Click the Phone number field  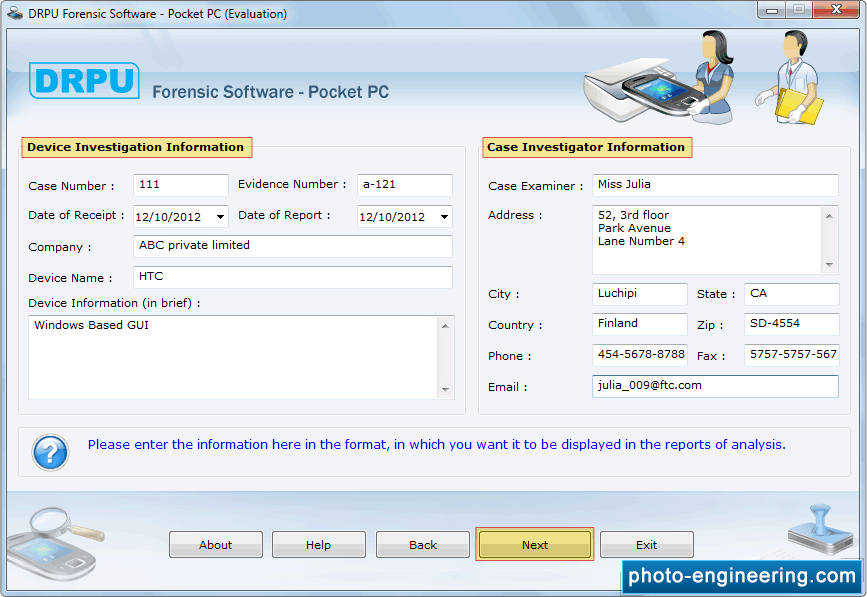(x=639, y=355)
